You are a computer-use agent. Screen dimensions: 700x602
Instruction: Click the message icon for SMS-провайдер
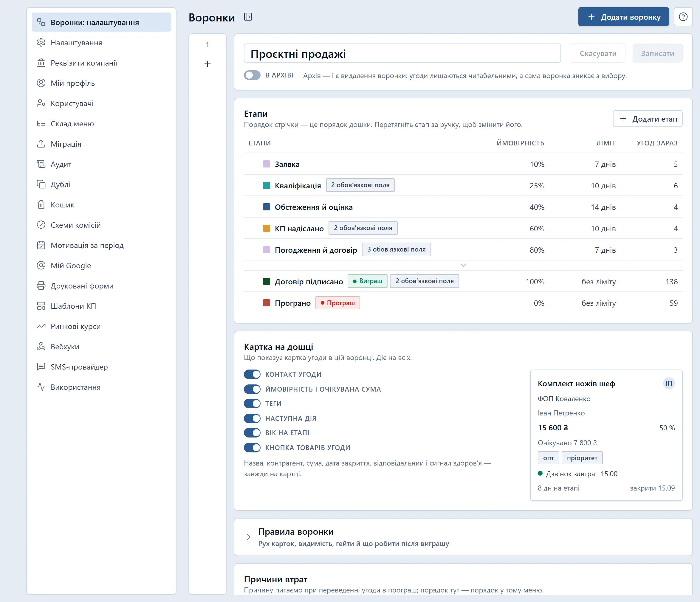[x=41, y=367]
